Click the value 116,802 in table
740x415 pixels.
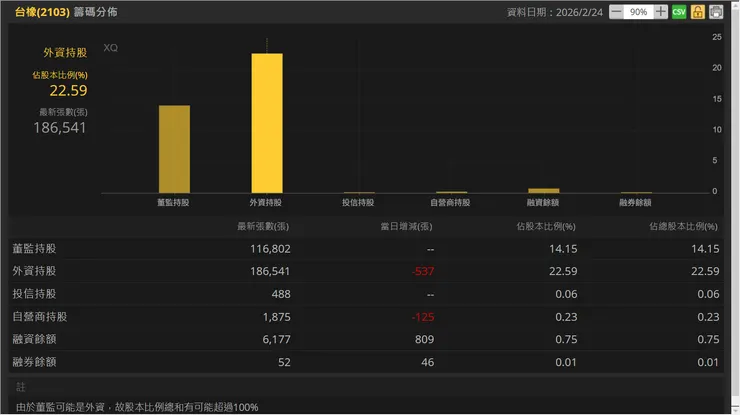coord(270,249)
